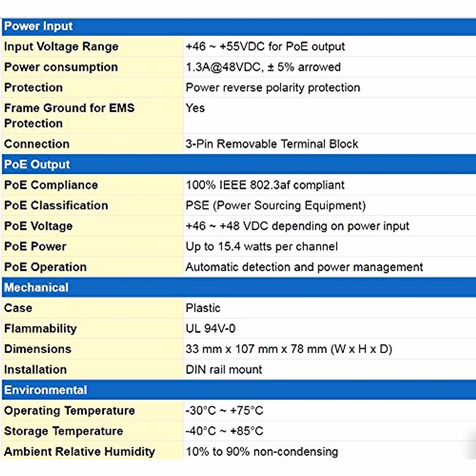Screen dimensions: 476x476
Task: Click the Dimensions row label
Action: coord(38,349)
